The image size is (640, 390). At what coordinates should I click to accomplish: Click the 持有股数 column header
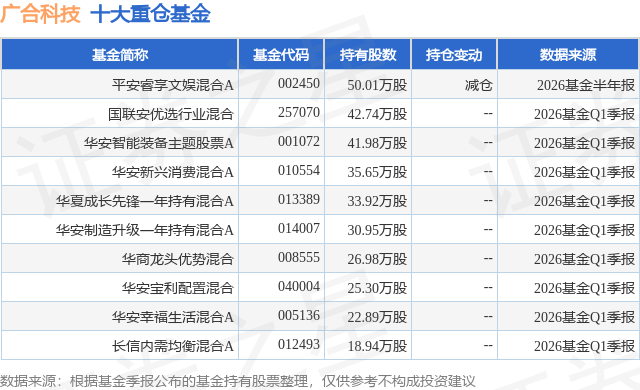point(368,55)
